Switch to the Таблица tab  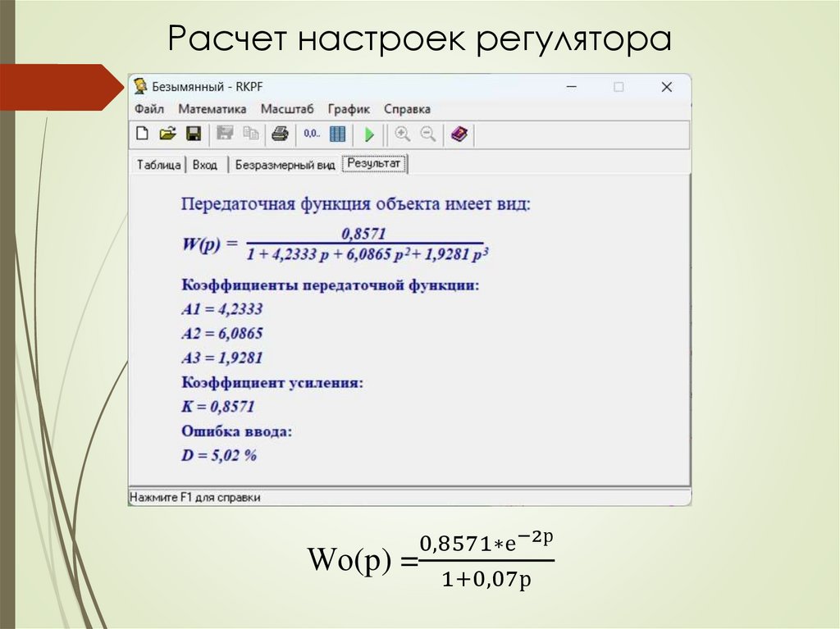158,165
